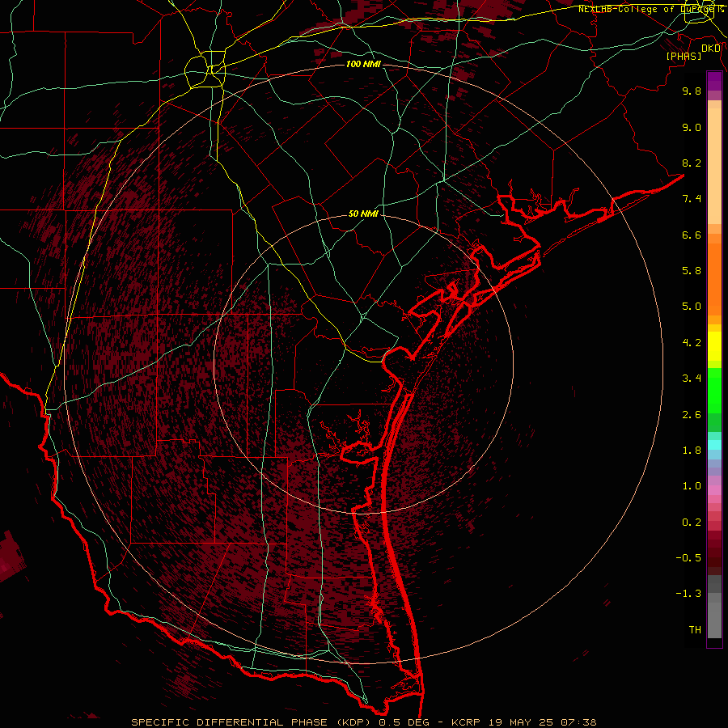Click the 7.4 value on the color scale

tap(692, 199)
